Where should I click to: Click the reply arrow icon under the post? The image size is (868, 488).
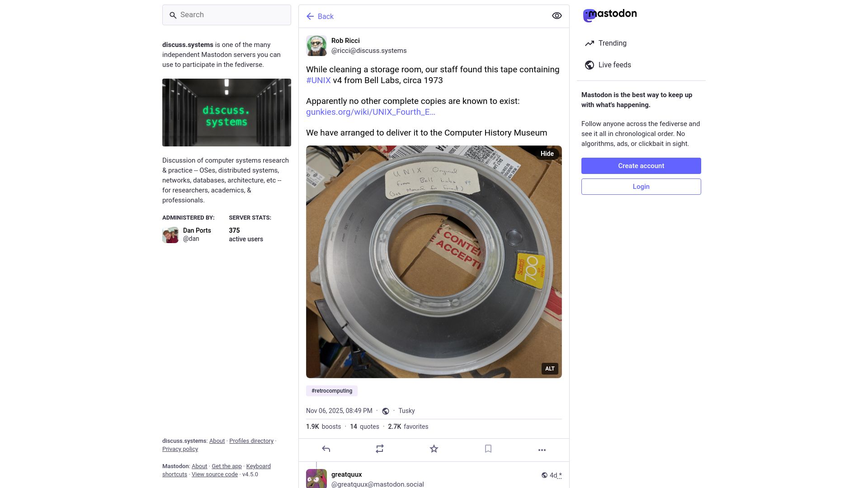pyautogui.click(x=326, y=449)
